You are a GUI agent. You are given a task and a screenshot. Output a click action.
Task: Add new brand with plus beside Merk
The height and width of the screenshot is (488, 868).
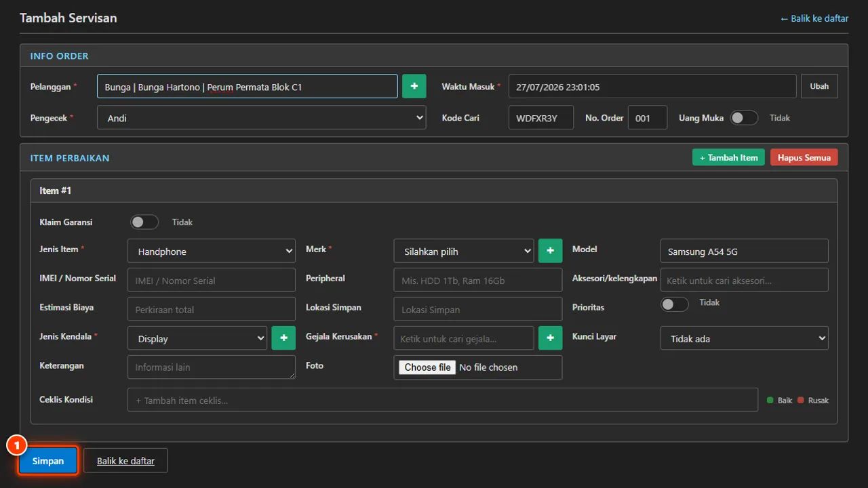(550, 251)
